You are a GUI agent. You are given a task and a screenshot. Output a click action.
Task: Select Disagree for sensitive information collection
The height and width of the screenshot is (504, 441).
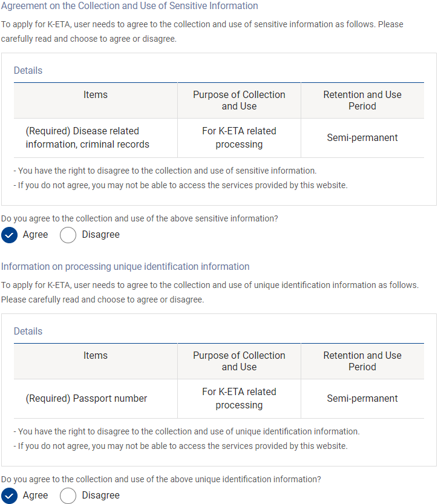click(x=68, y=235)
